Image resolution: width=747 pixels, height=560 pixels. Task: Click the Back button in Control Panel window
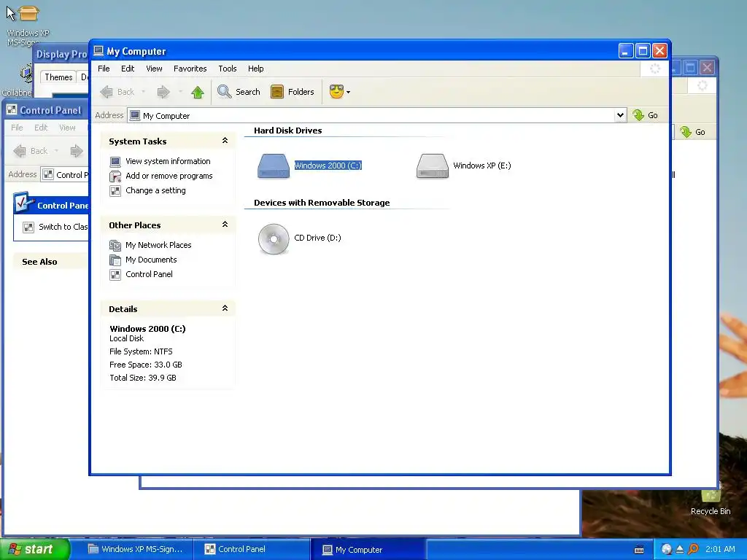click(31, 152)
